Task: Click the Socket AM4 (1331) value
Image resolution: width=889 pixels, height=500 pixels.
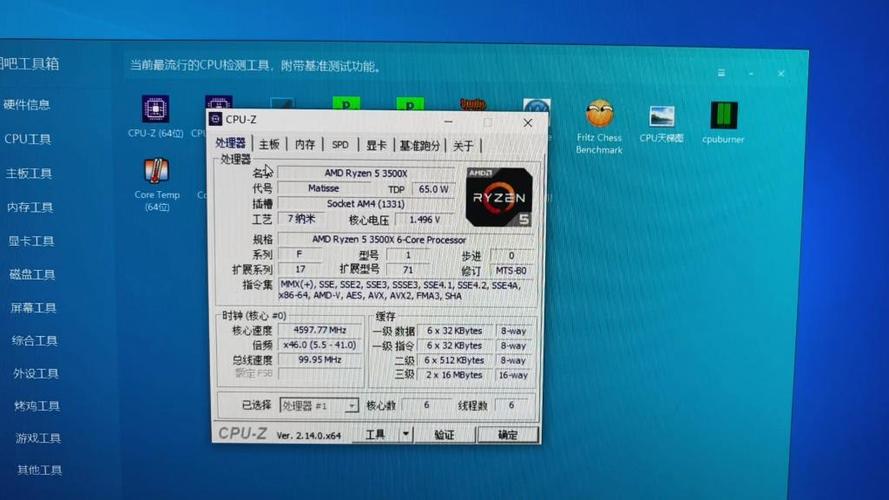Action: (366, 204)
